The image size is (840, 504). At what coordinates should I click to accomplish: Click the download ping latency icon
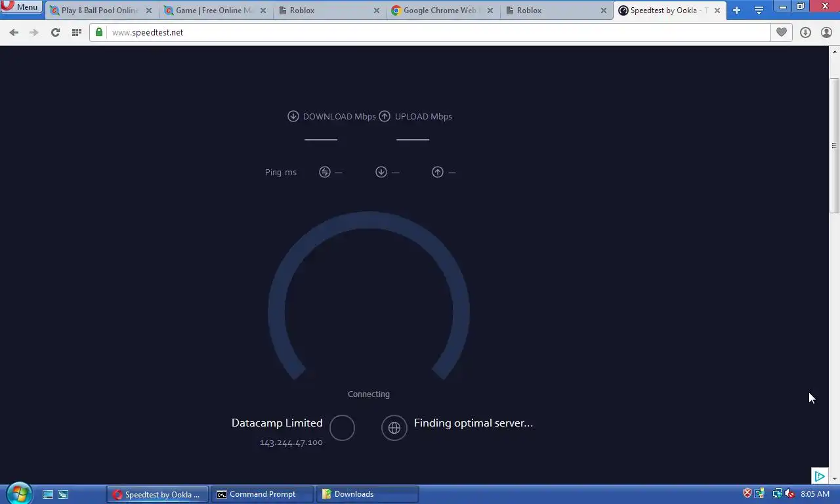[x=381, y=172]
